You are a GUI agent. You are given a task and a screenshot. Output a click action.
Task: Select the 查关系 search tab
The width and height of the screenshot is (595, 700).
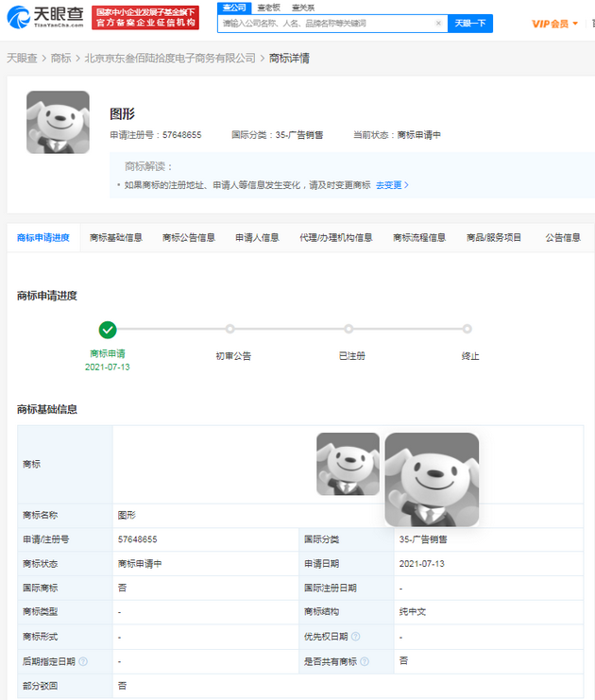point(303,8)
